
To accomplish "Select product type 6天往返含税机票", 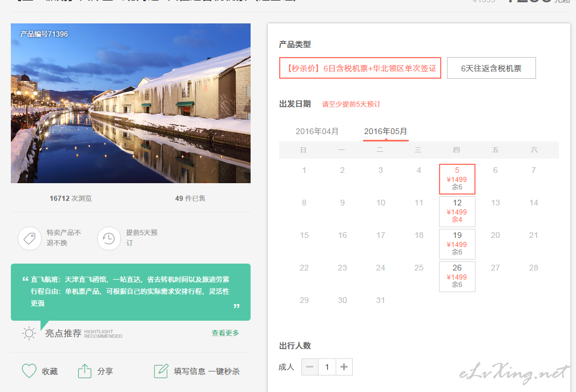I will coord(491,68).
